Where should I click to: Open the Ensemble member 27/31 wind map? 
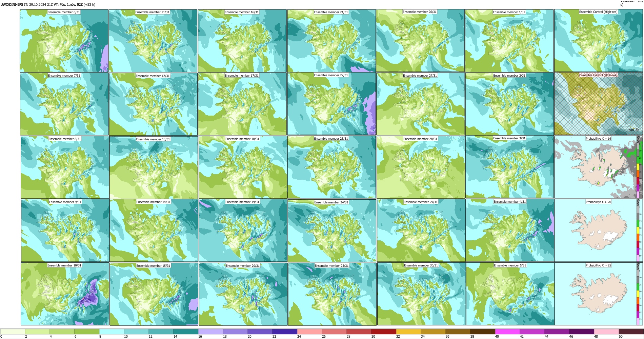pos(421,104)
